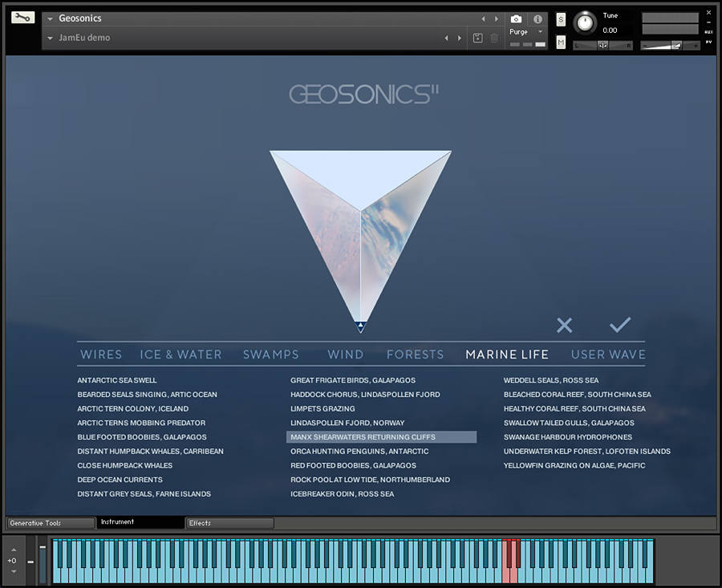This screenshot has height=588, width=722.
Task: Open the Purge dropdown menu
Action: pos(526,32)
